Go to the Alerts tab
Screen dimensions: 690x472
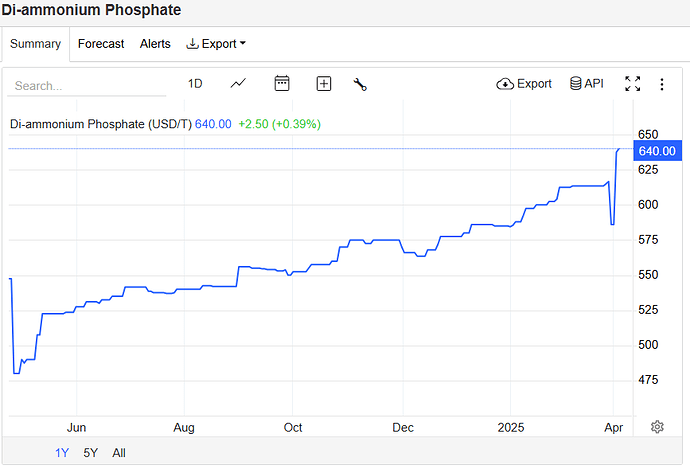tap(155, 44)
